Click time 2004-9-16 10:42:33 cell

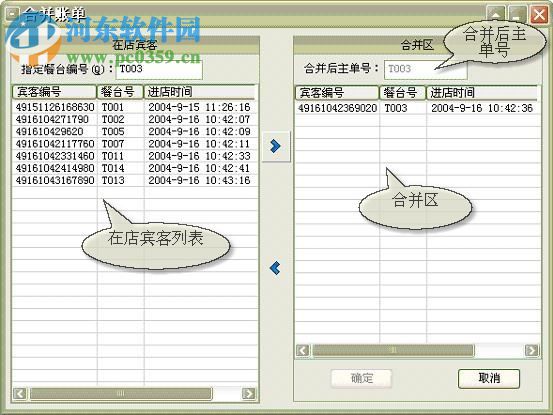(x=199, y=156)
